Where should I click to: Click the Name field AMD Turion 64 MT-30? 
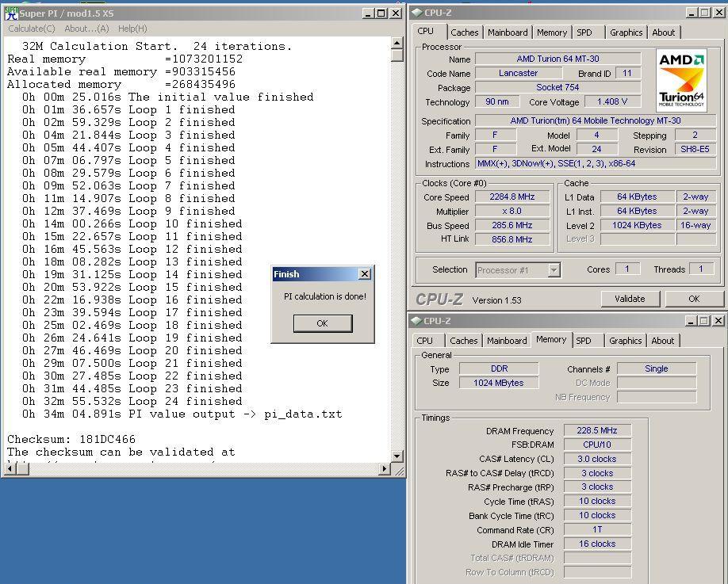(x=557, y=59)
